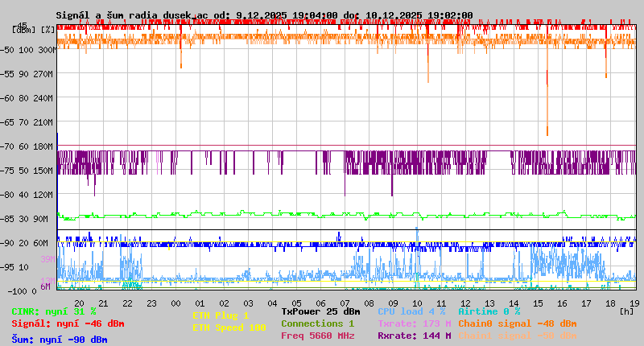Click the 'Freq 5660 MHz' legend label
This screenshot has height=346, width=644.
point(317,336)
